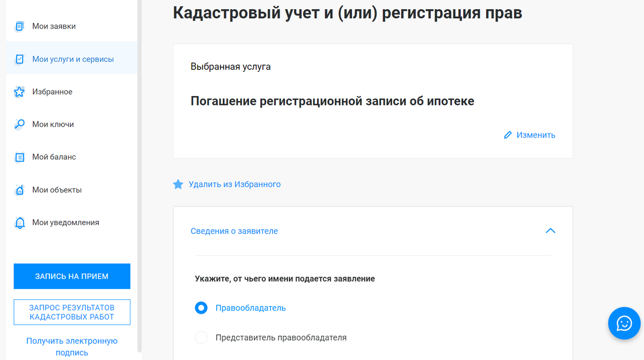Screen dimensions: 644x360
Task: Click the Мои уведомления bell icon
Action: coord(19,222)
